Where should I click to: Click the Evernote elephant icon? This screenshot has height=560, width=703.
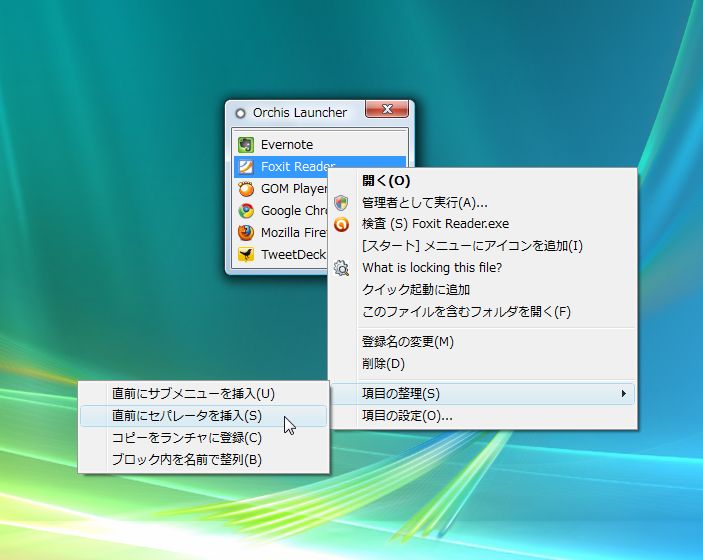click(246, 145)
